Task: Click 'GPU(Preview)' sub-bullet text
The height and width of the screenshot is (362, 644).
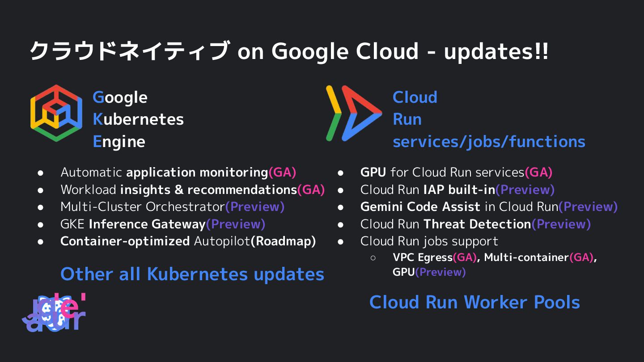Action: point(429,272)
